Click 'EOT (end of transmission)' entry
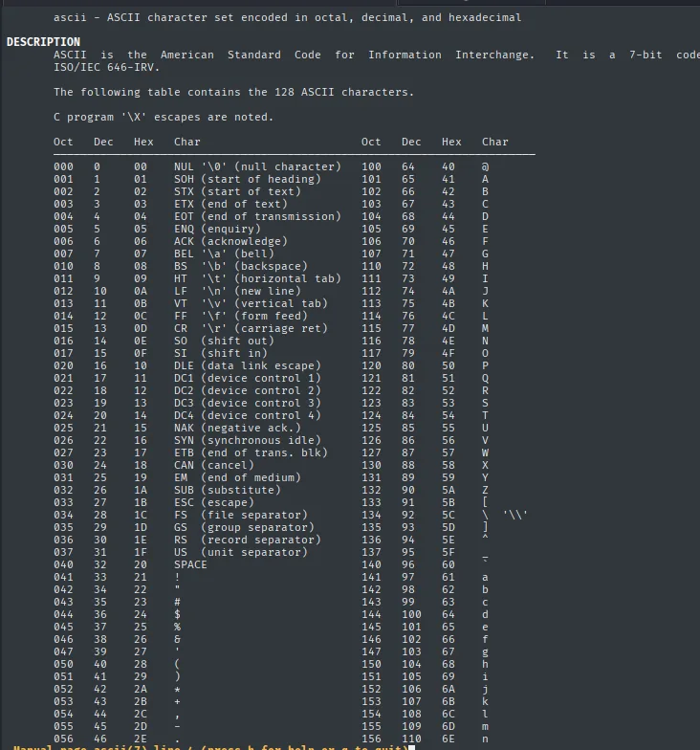 tap(258, 216)
